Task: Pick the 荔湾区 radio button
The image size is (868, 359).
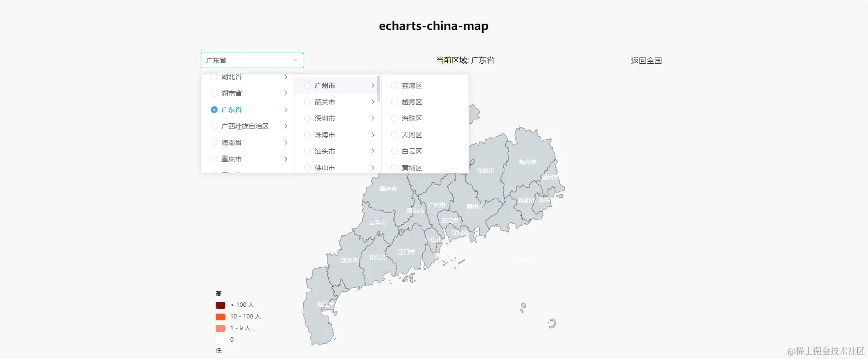Action: [x=395, y=86]
